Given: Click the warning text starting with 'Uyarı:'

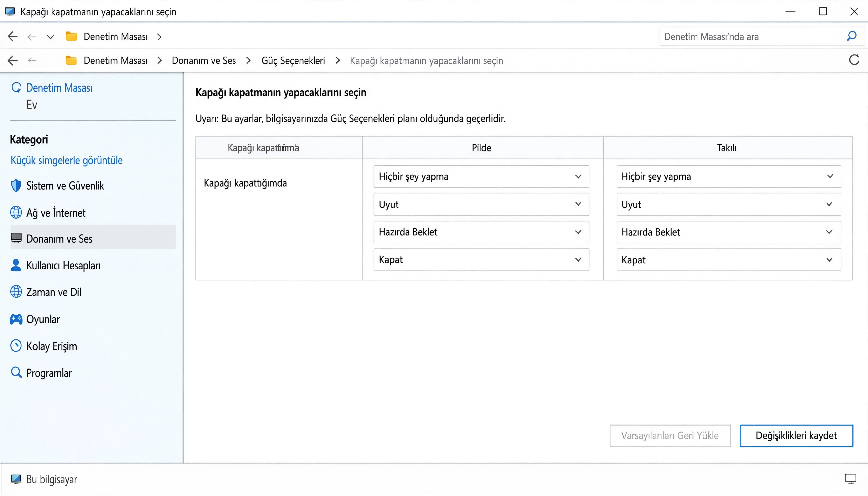Looking at the screenshot, I should point(351,119).
